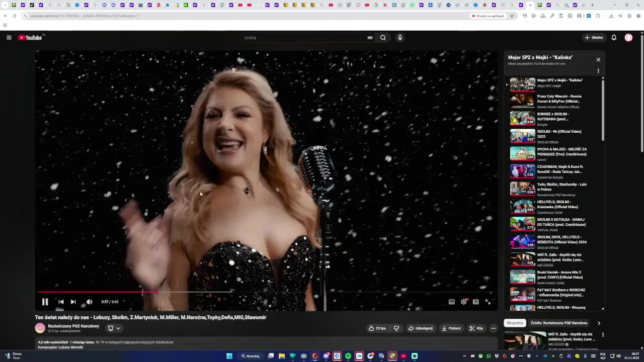Screen dimensions: 644x362
Task: Click the Utwórz create button
Action: (594, 38)
